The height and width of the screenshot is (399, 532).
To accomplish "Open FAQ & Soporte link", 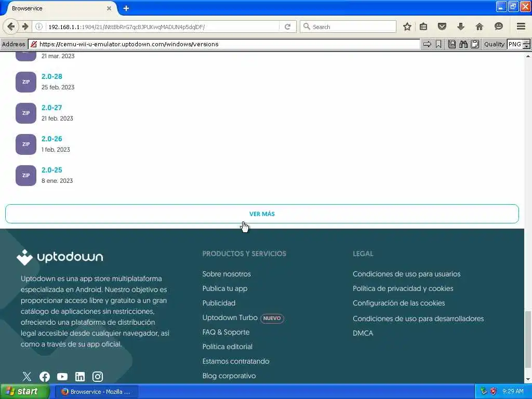I will pyautogui.click(x=225, y=332).
